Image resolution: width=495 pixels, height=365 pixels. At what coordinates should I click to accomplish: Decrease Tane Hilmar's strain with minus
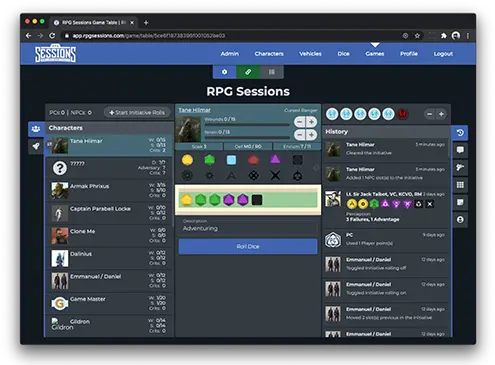[x=300, y=135]
